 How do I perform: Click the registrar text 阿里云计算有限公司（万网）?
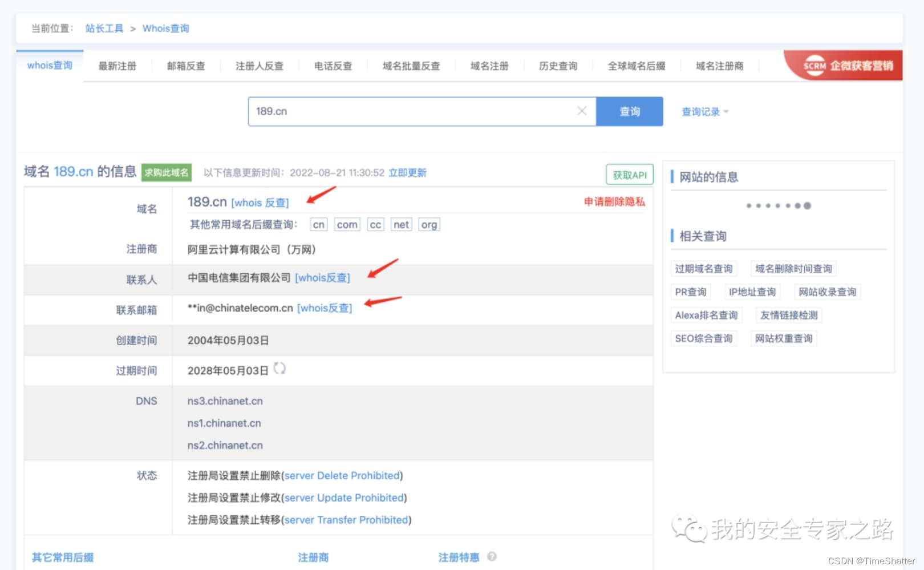252,249
